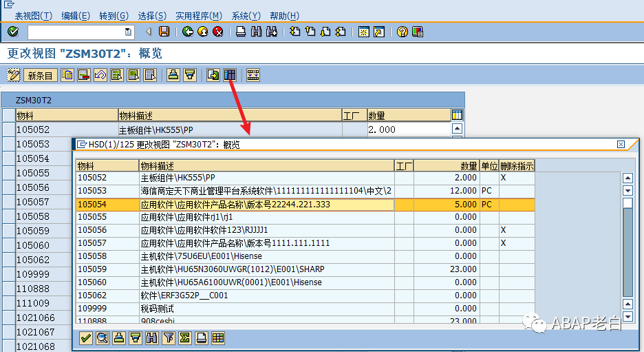The width and height of the screenshot is (644, 352).
Task: Open the 编辑(E) menu
Action: pyautogui.click(x=76, y=16)
